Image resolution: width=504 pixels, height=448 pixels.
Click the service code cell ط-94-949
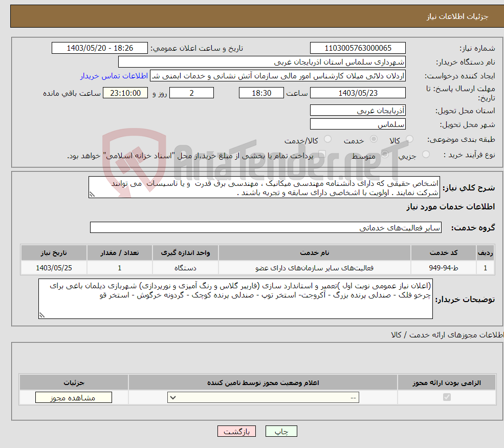pyautogui.click(x=443, y=268)
